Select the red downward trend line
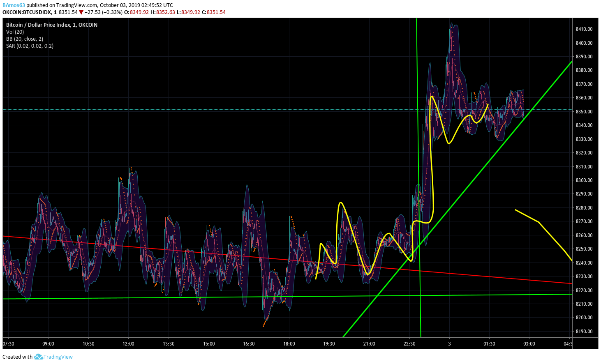The width and height of the screenshot is (601, 364). 287,260
